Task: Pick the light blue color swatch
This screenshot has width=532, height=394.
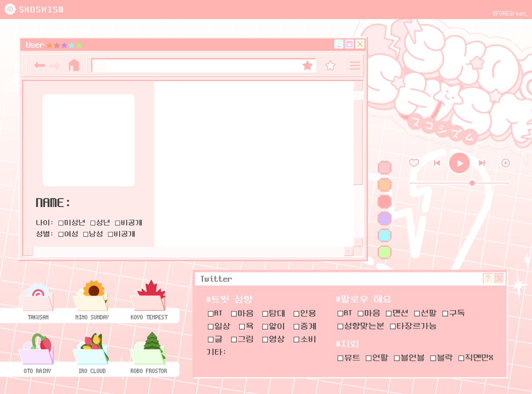Action: 384,235
